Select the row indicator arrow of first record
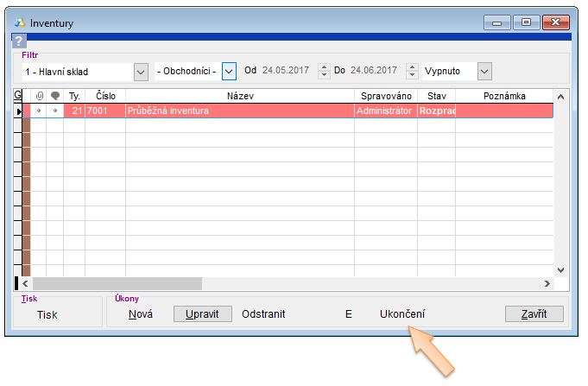 (x=18, y=111)
